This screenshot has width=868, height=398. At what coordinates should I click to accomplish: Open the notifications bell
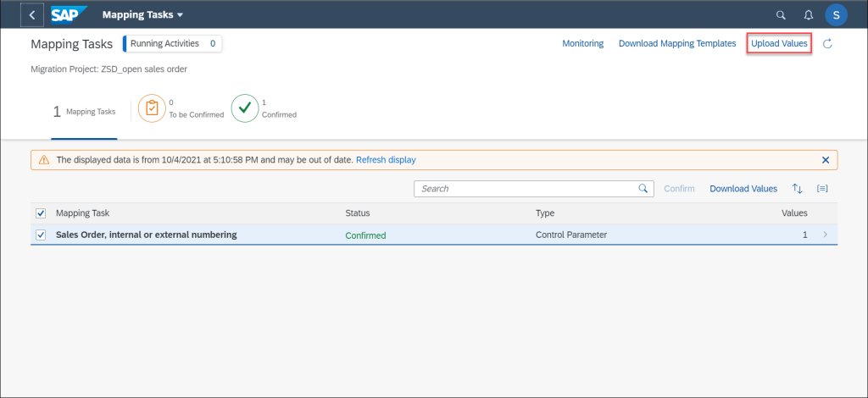[x=809, y=15]
